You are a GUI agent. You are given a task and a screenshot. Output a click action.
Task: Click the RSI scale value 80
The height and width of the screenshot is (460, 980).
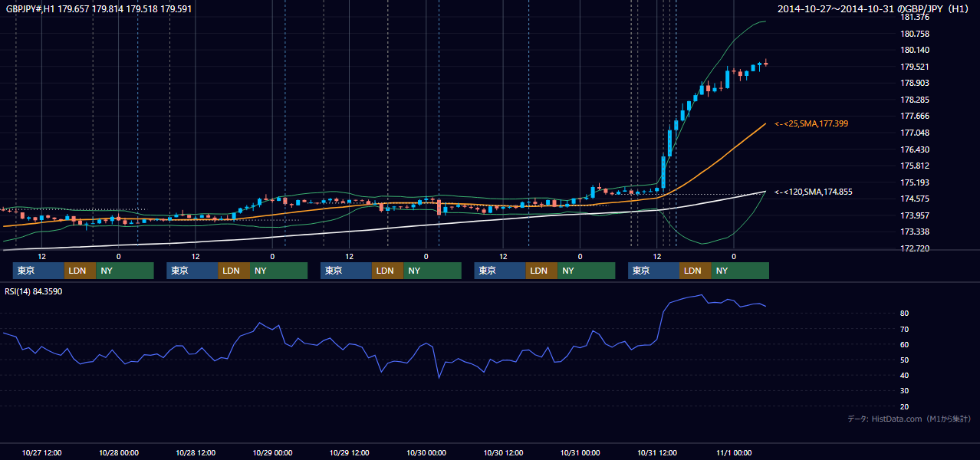click(904, 314)
